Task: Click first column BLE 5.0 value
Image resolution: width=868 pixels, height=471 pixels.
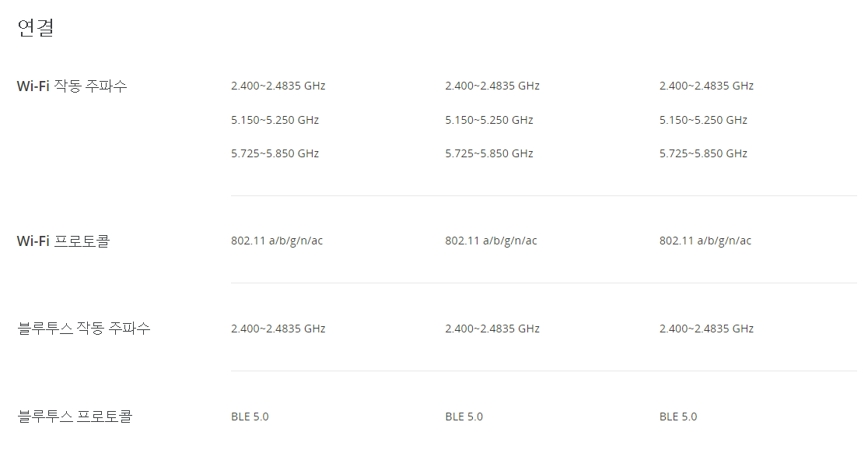Action: (x=250, y=417)
